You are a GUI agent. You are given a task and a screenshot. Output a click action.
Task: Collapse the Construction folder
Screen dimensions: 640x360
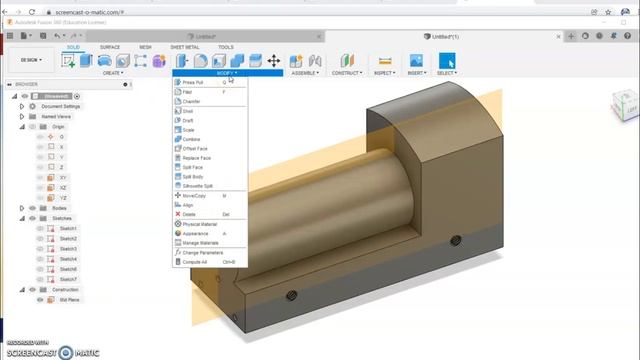(22, 290)
